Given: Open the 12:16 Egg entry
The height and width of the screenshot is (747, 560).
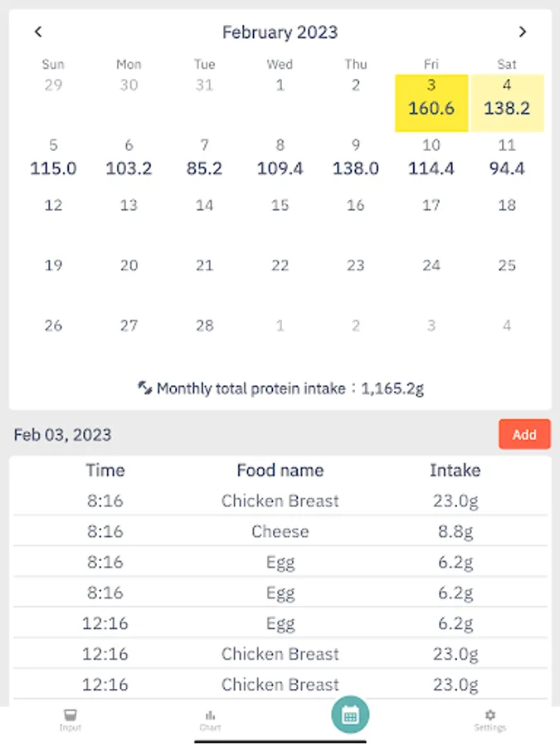Looking at the screenshot, I should tap(280, 623).
